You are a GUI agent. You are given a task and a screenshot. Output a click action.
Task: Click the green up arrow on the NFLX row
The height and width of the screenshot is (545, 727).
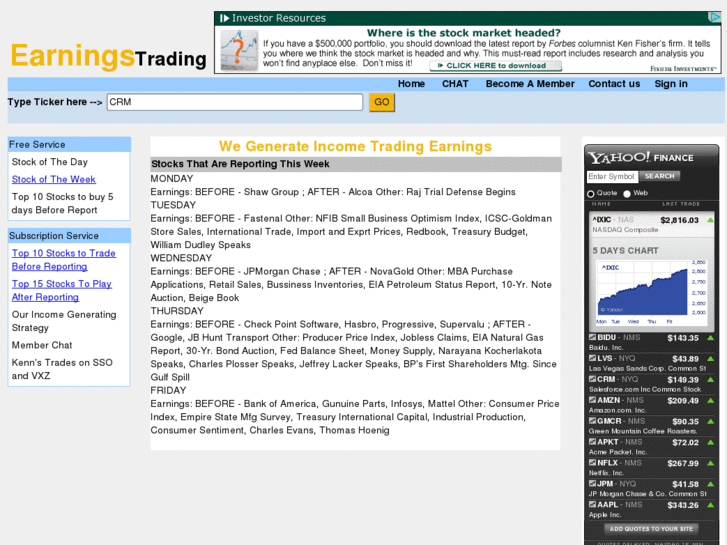coord(710,463)
